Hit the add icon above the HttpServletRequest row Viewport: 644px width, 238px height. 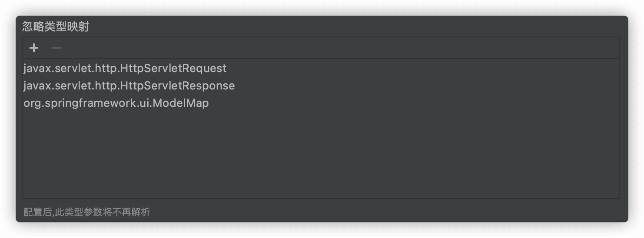point(34,48)
